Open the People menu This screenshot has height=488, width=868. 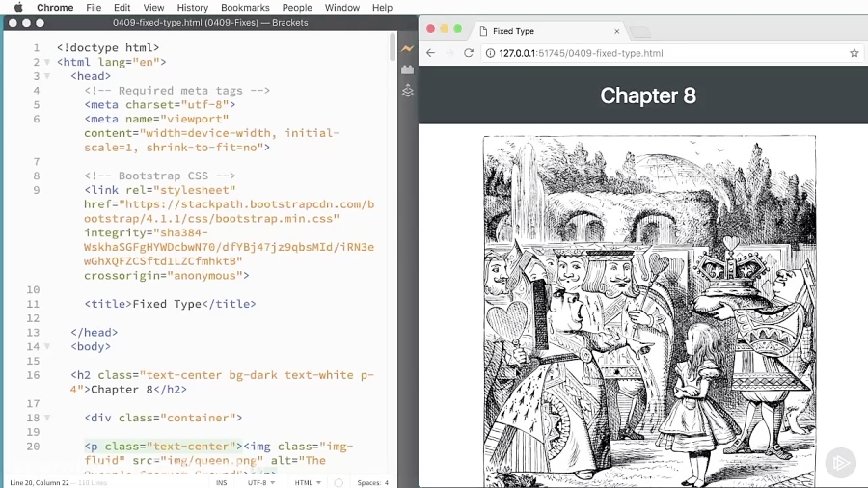pyautogui.click(x=297, y=7)
